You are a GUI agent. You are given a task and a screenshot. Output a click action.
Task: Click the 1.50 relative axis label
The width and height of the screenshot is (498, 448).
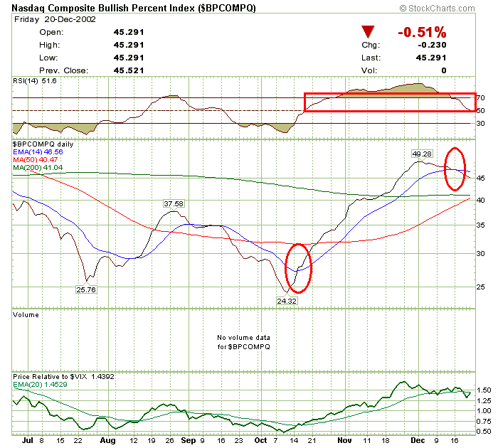[x=484, y=390]
